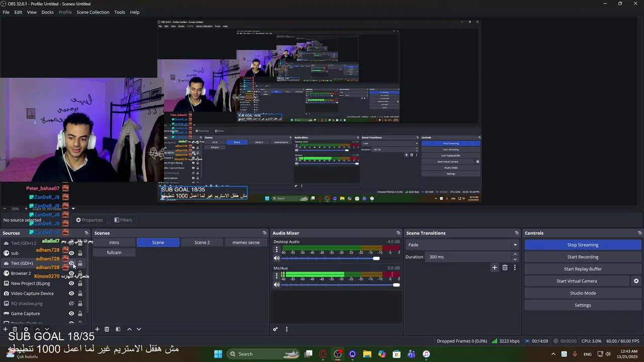Screen dimensions: 644x362
Task: Undock the Controls panel
Action: click(640, 233)
